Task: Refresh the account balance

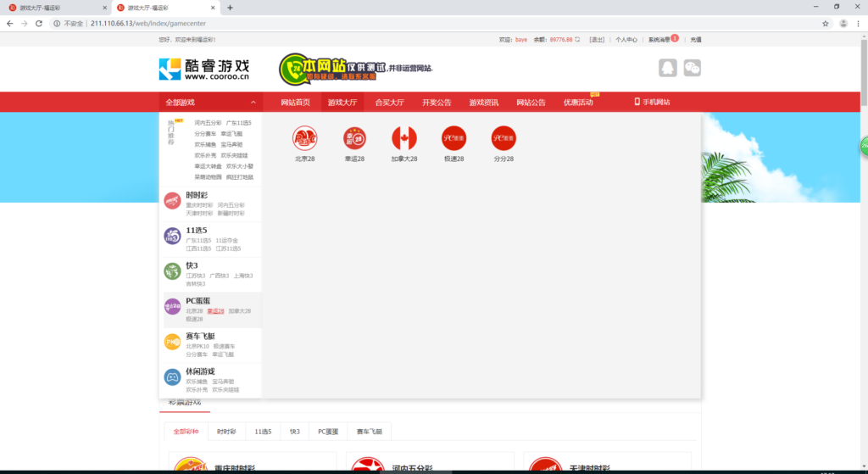Action: (x=578, y=40)
